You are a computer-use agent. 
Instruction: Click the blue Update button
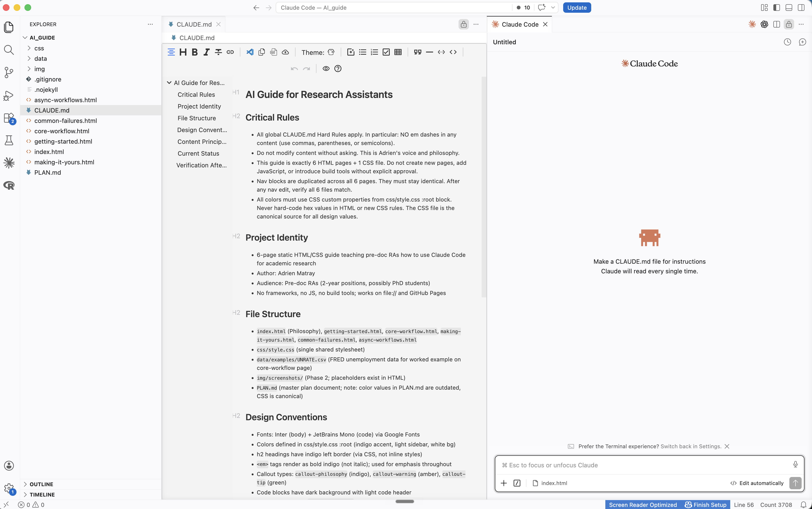577,7
